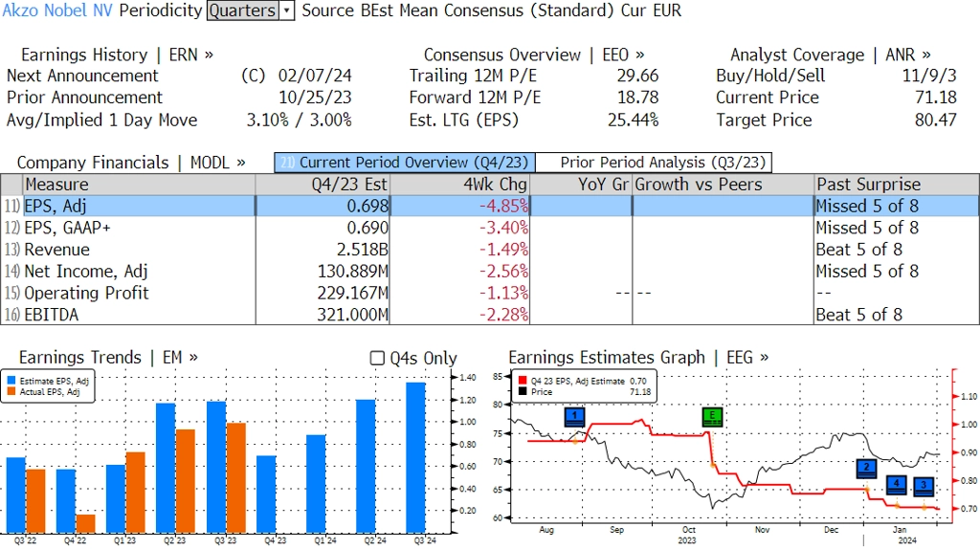The height and width of the screenshot is (549, 980).
Task: Click the blue event marker 4 on graph
Action: tap(896, 485)
